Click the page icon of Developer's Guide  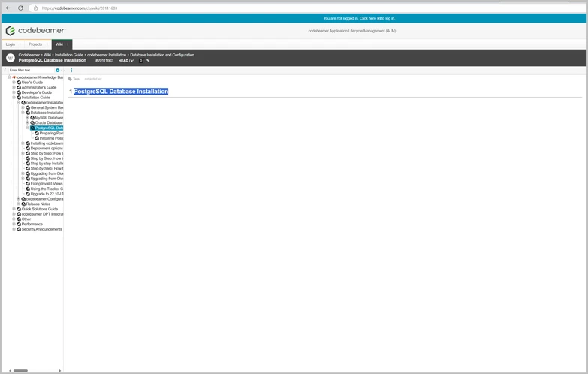coord(19,92)
